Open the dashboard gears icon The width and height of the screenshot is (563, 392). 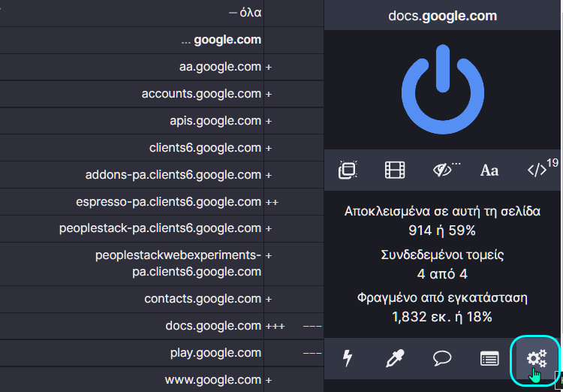pyautogui.click(x=537, y=358)
